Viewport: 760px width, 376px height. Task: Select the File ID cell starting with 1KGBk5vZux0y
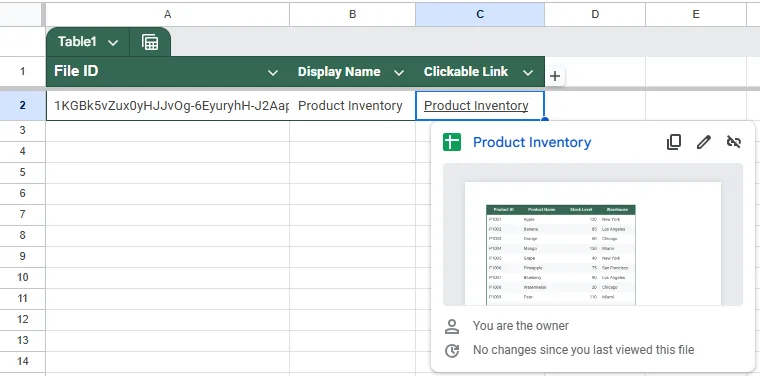pyautogui.click(x=168, y=106)
